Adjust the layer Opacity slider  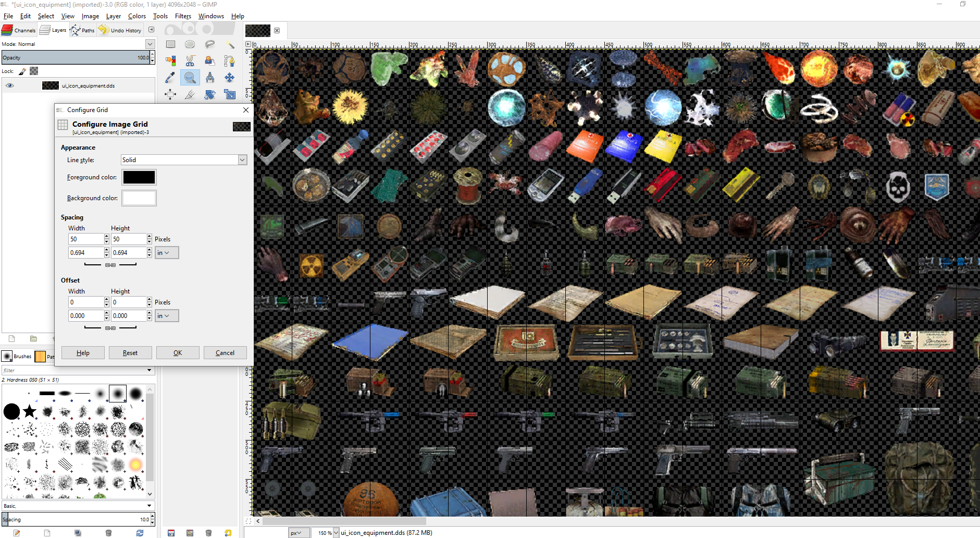pos(76,57)
